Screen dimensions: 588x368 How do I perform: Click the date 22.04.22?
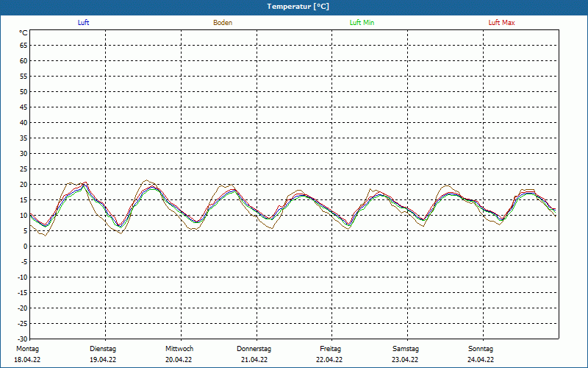point(329,360)
